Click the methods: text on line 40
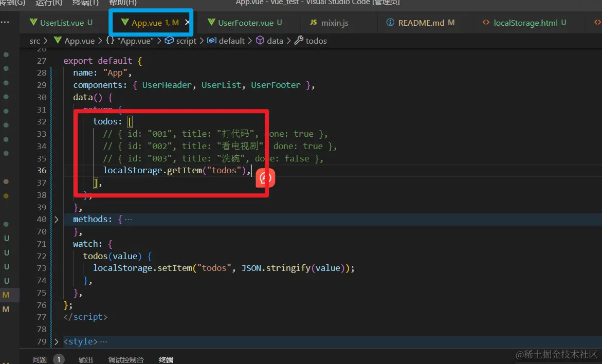This screenshot has height=364, width=602. (x=93, y=219)
